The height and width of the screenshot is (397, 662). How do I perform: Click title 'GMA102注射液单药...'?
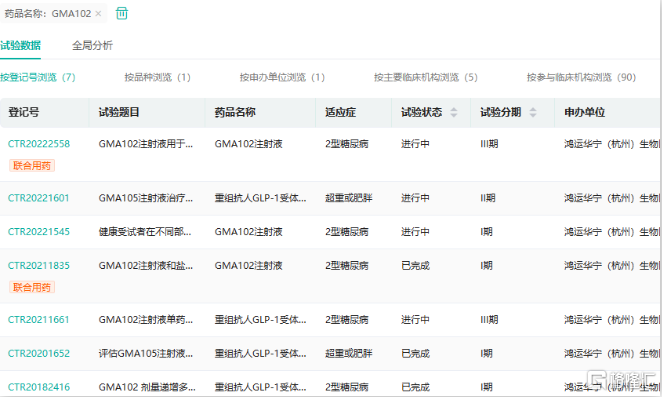146,320
